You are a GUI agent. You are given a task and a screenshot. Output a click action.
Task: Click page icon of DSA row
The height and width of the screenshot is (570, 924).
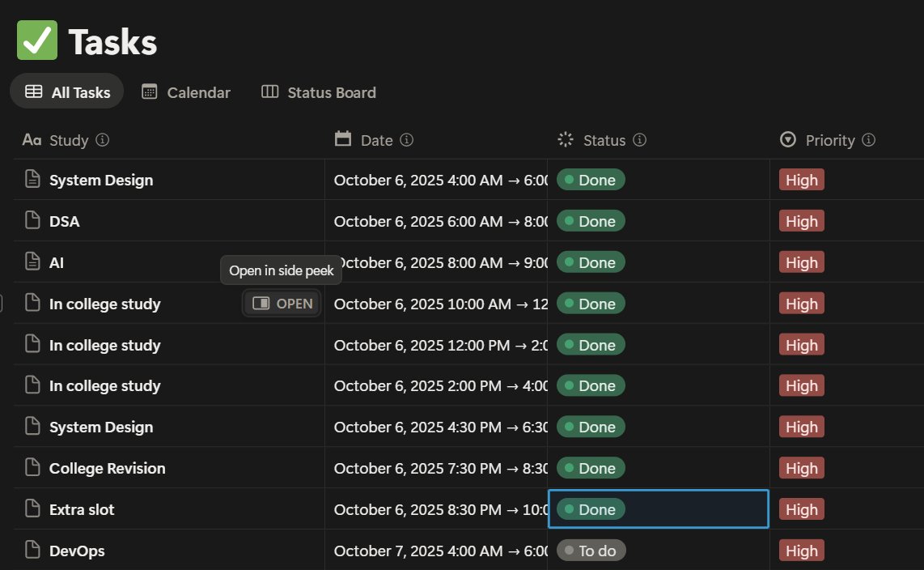pos(32,220)
